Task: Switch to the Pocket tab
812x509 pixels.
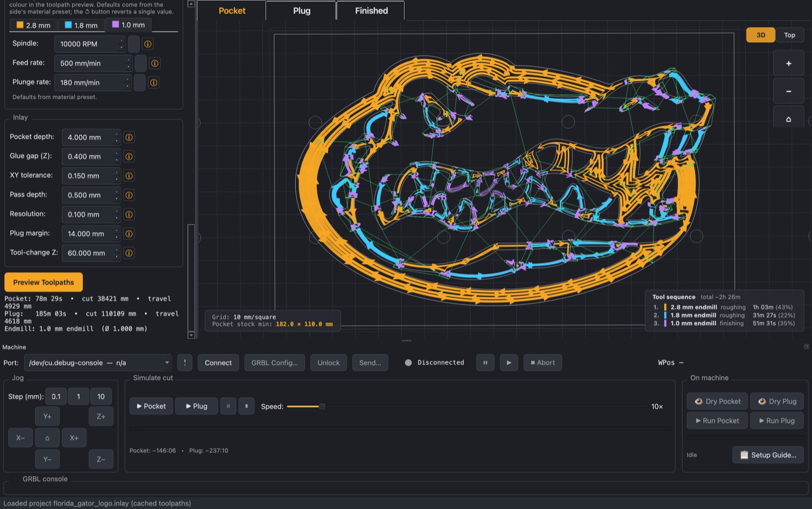Action: (x=231, y=11)
